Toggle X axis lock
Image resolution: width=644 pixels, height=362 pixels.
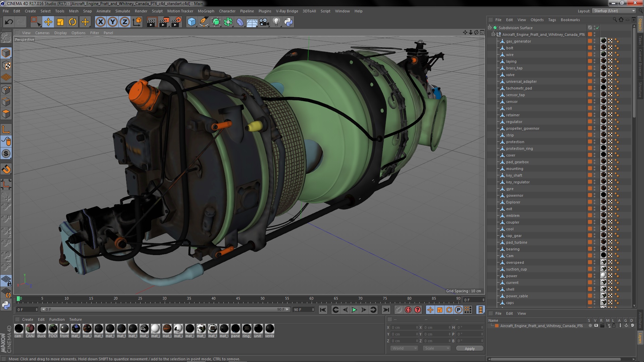(x=100, y=22)
